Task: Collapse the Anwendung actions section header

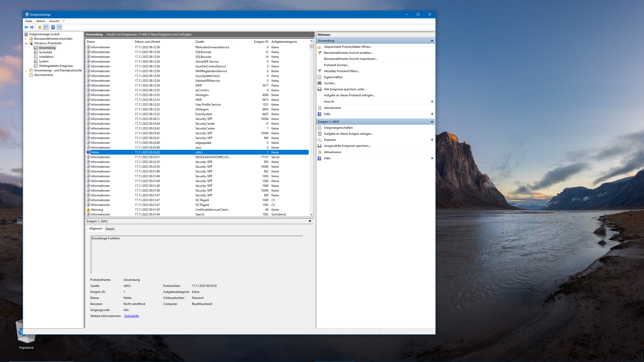Action: pos(432,41)
